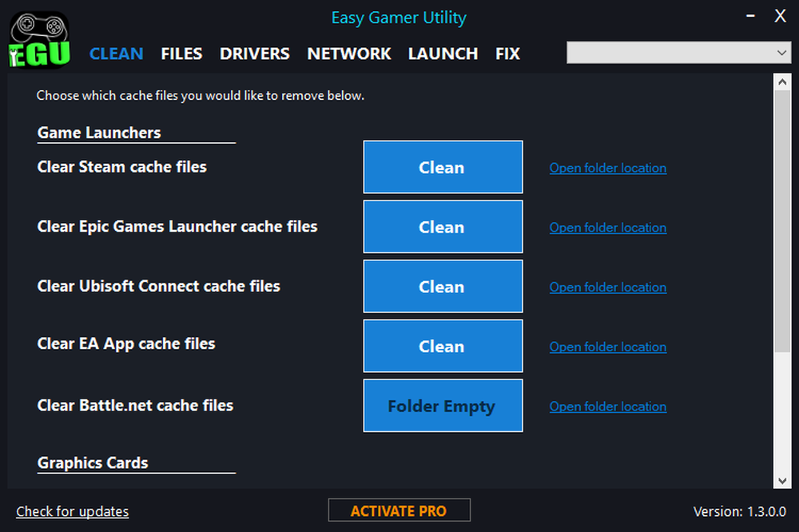Open the EA App folder location
This screenshot has width=799, height=532.
pos(607,347)
